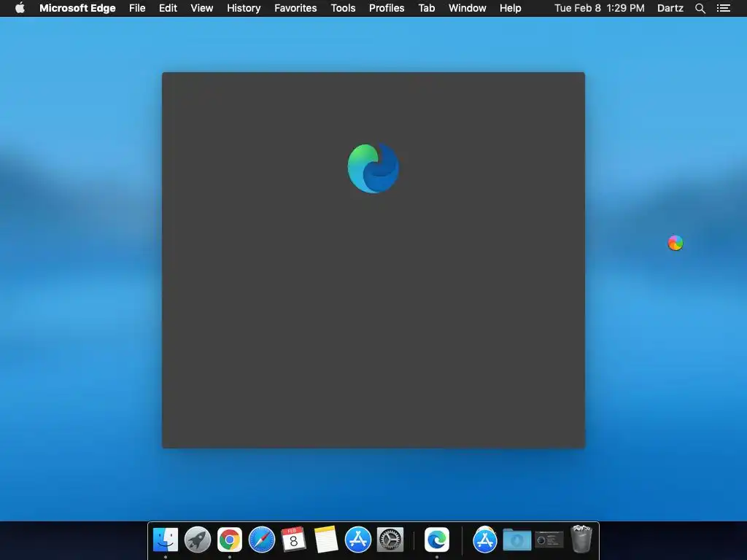Open the Microsoft Edge application menu
This screenshot has width=747, height=560.
click(x=77, y=8)
